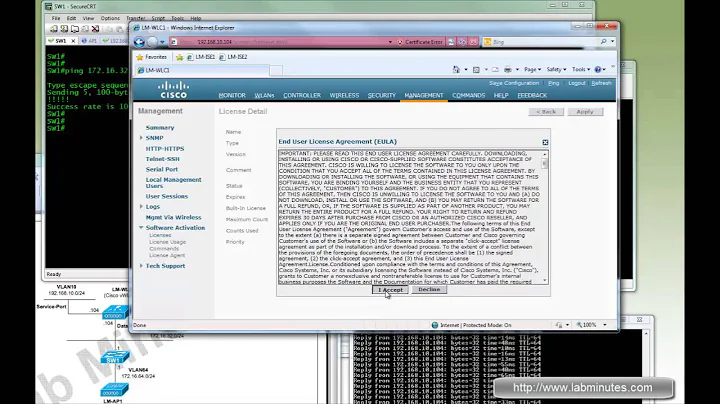Open the IE recent pages dropdown arrow
Viewport: 720px width, 404px height.
point(162,42)
